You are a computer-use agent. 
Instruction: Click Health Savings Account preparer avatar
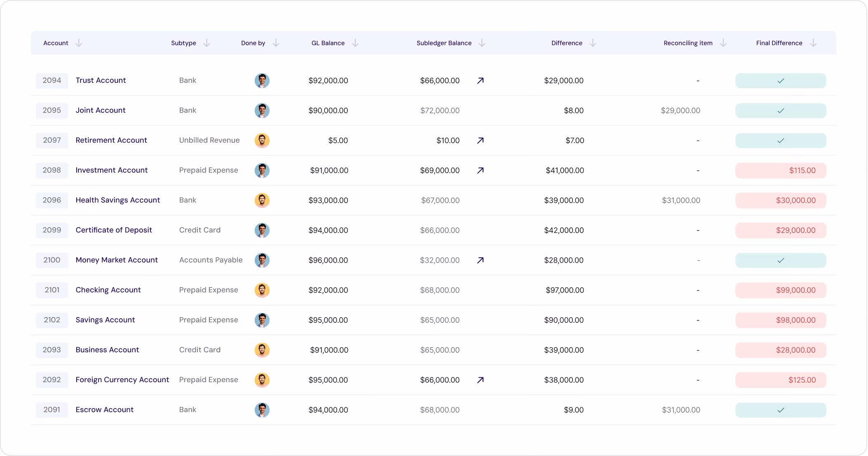(262, 200)
